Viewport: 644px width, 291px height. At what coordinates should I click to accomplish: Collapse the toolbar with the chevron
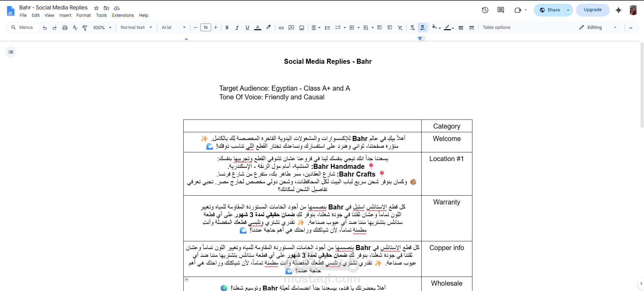[x=631, y=28]
